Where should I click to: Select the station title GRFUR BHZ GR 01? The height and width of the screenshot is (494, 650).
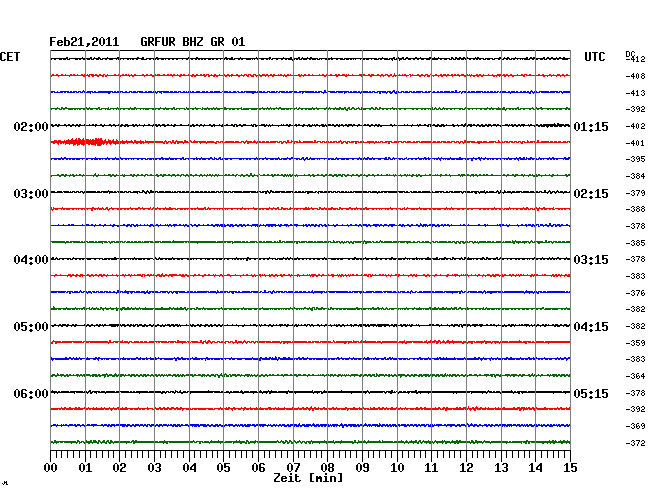click(193, 42)
